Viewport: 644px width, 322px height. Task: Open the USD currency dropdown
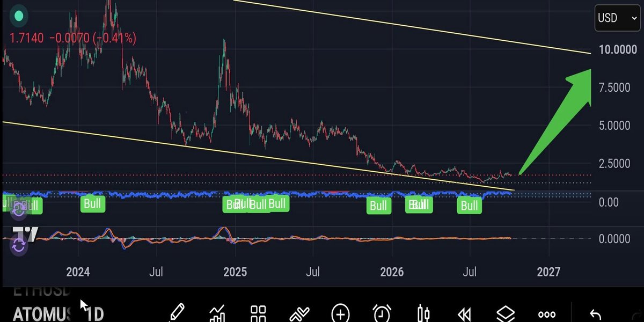617,18
